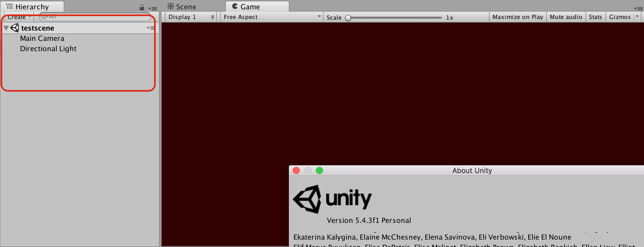Toggle the Stats overlay button
The width and height of the screenshot is (644, 247).
(595, 17)
